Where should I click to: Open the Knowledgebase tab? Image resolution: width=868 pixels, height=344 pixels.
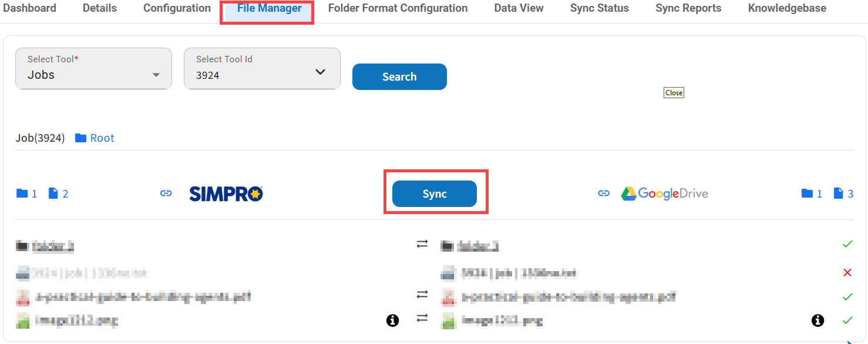tap(787, 8)
